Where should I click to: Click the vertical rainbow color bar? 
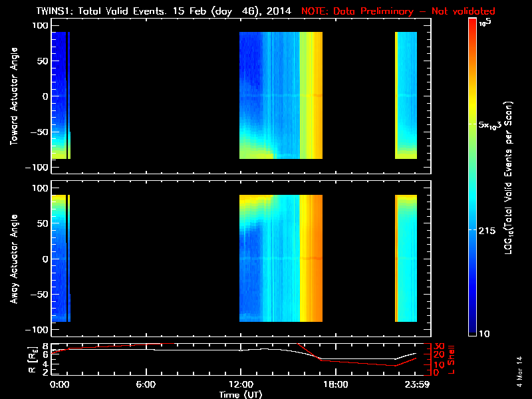click(472, 177)
